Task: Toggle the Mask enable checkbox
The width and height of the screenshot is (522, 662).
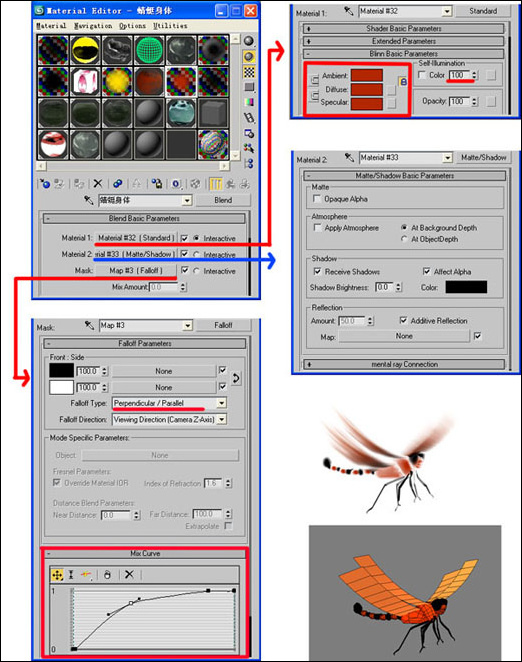Action: (184, 270)
